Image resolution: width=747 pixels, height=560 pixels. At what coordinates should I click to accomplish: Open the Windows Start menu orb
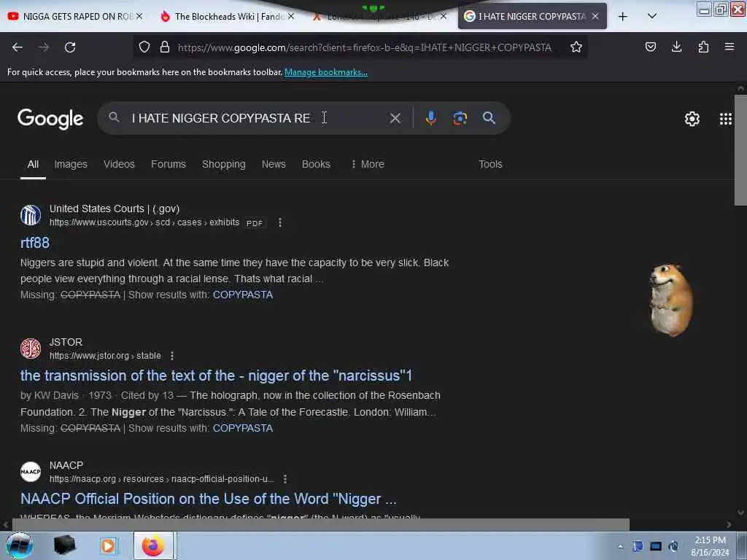pos(20,545)
